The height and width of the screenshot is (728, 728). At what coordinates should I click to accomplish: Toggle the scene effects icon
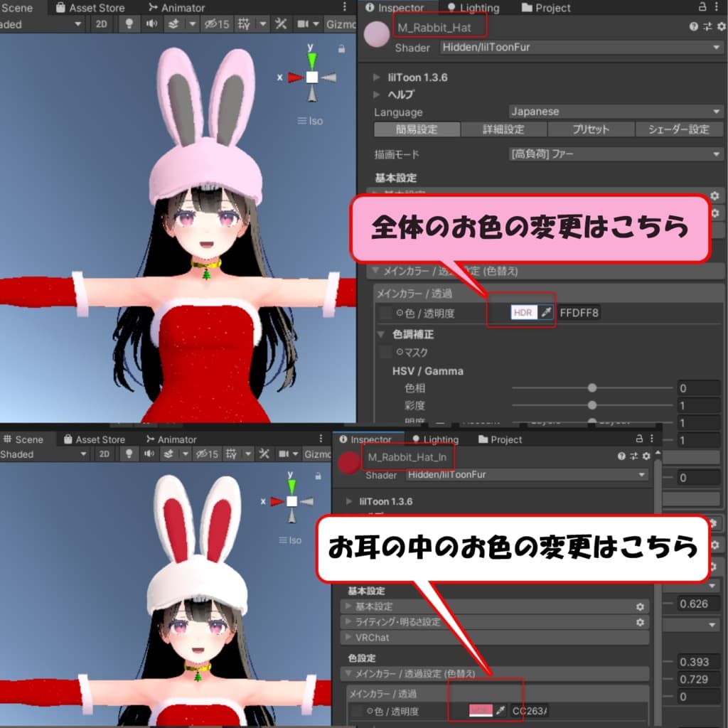point(174,24)
